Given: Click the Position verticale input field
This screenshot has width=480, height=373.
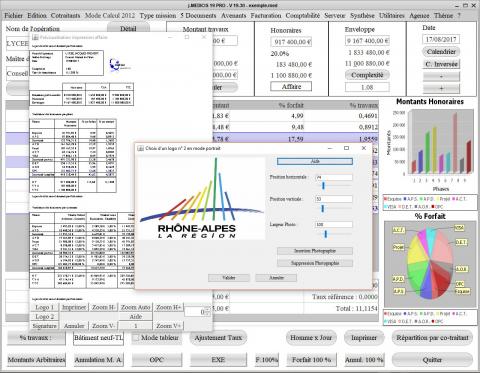Looking at the screenshot, I should tap(334, 199).
